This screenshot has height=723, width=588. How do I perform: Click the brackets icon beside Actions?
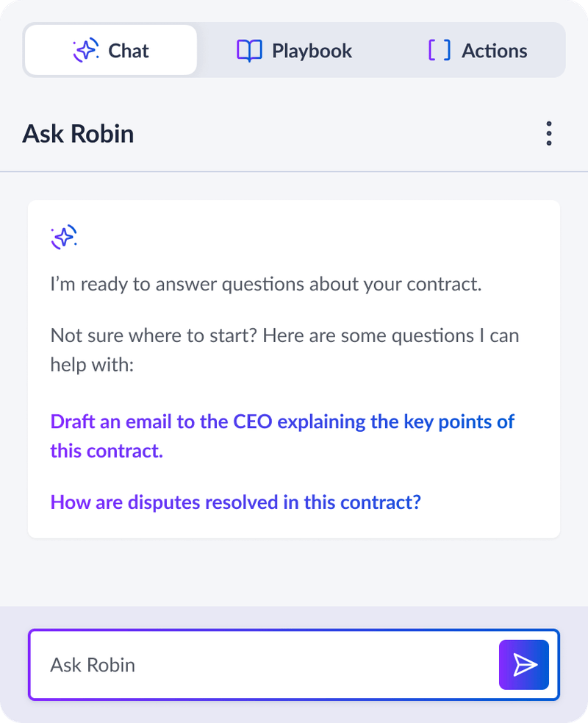click(440, 50)
